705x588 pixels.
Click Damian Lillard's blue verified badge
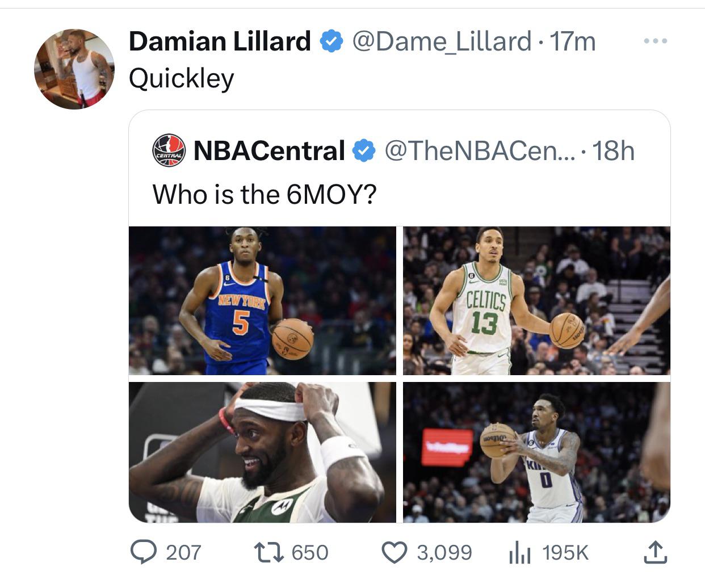pos(331,41)
